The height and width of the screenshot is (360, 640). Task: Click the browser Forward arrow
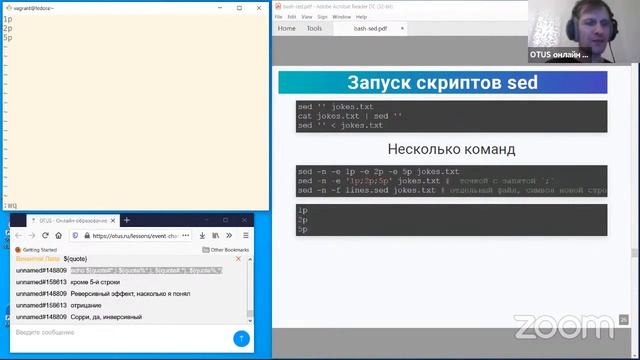click(x=32, y=236)
